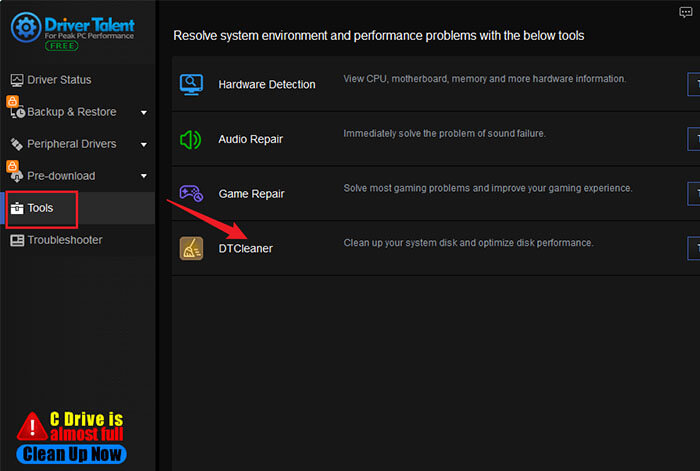Click the 'Resolve system environment' heading text

379,36
